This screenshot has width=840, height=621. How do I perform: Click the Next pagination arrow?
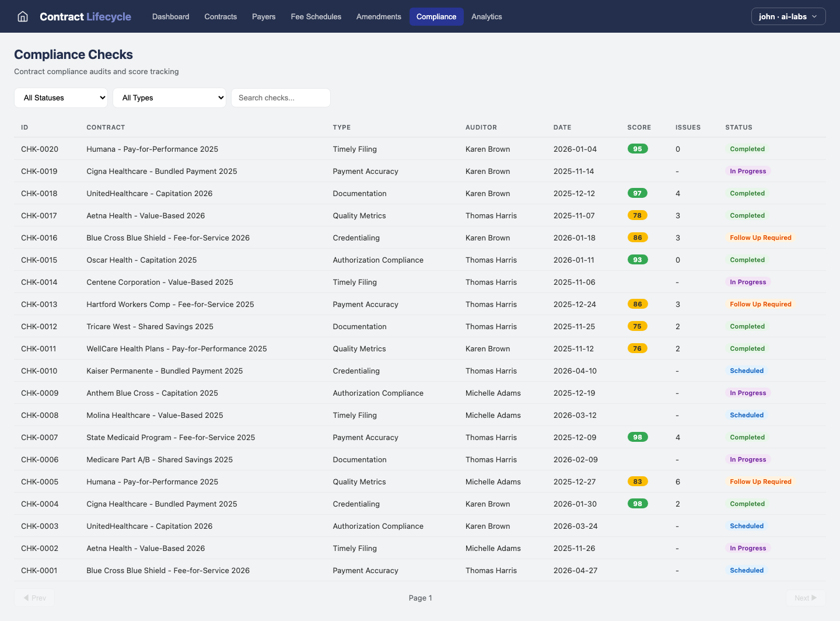click(x=805, y=598)
